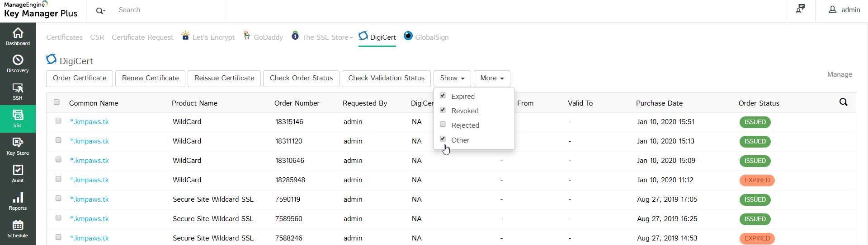This screenshot has width=868, height=245.
Task: Enable the Rejected filter checkbox
Action: click(x=443, y=125)
